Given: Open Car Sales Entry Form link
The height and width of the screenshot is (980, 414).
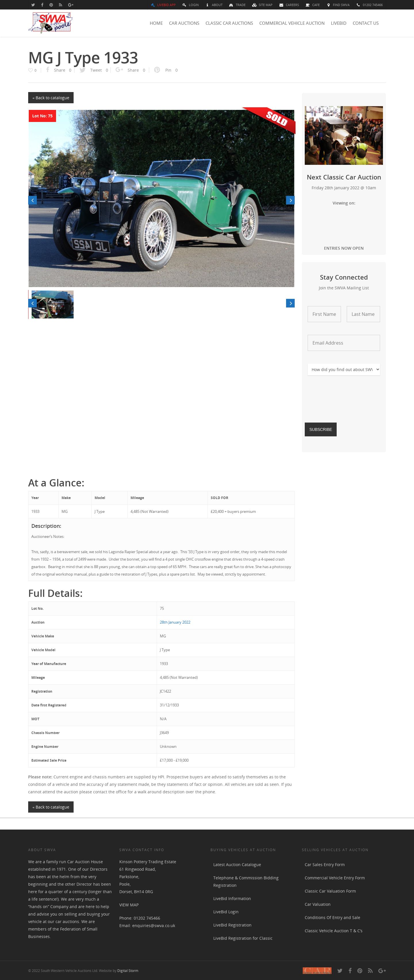Looking at the screenshot, I should 325,865.
